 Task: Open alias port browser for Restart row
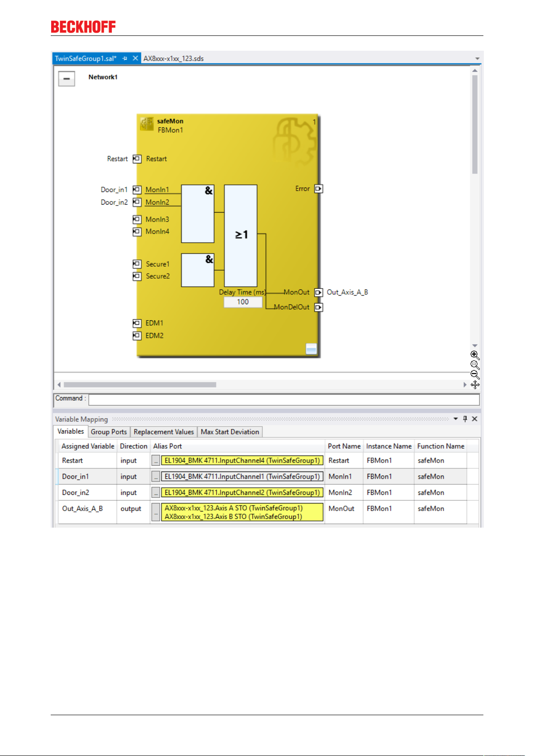pyautogui.click(x=156, y=461)
